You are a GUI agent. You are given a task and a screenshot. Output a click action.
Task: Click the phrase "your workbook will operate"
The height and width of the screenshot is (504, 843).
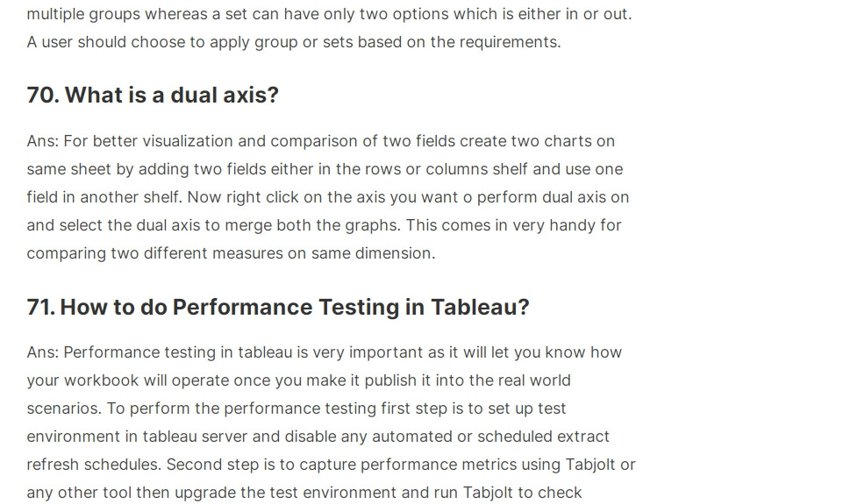coord(128,380)
